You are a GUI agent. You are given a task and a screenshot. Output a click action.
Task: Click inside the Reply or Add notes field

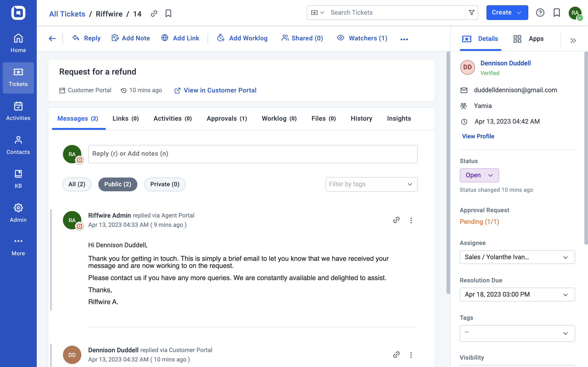click(x=252, y=154)
